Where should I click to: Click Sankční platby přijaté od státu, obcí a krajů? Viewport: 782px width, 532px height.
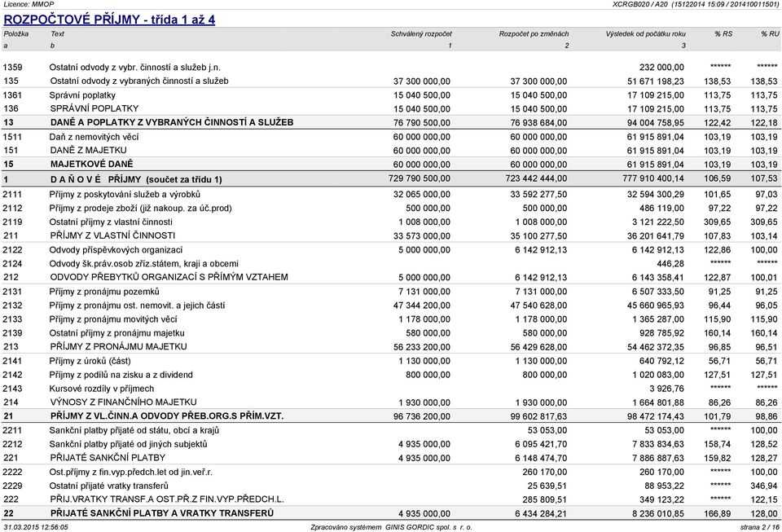[x=134, y=430]
